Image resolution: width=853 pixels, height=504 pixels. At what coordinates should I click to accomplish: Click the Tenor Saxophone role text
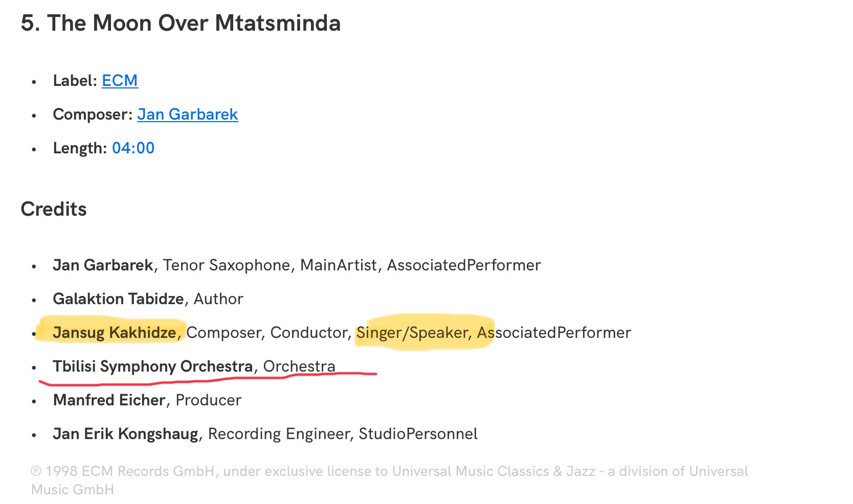[227, 265]
